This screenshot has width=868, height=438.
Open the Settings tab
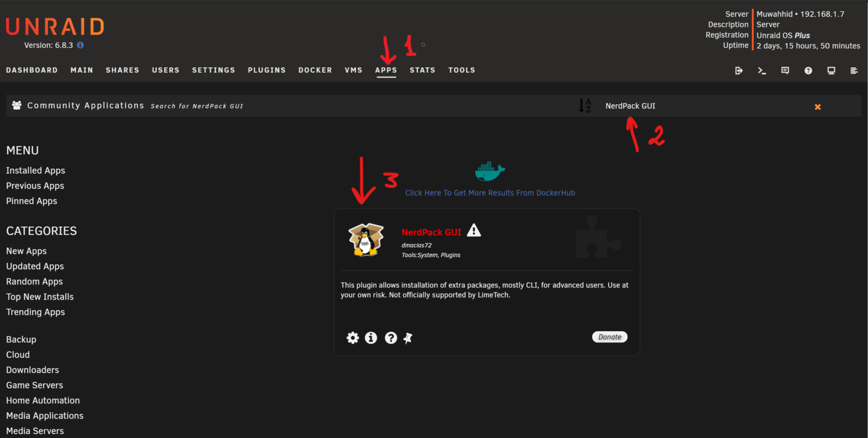tap(214, 70)
